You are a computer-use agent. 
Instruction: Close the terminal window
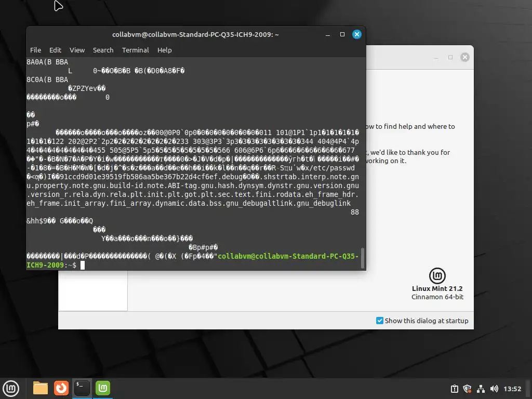click(x=356, y=34)
